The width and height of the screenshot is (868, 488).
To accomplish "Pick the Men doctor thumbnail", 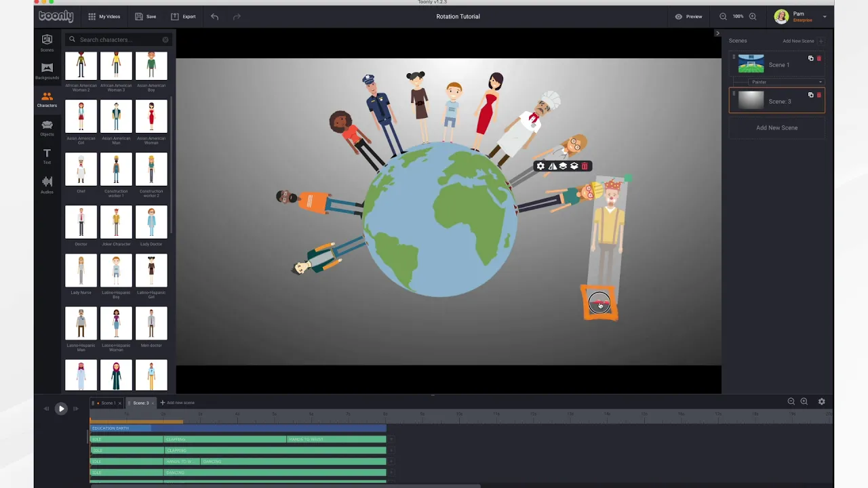I will (151, 323).
